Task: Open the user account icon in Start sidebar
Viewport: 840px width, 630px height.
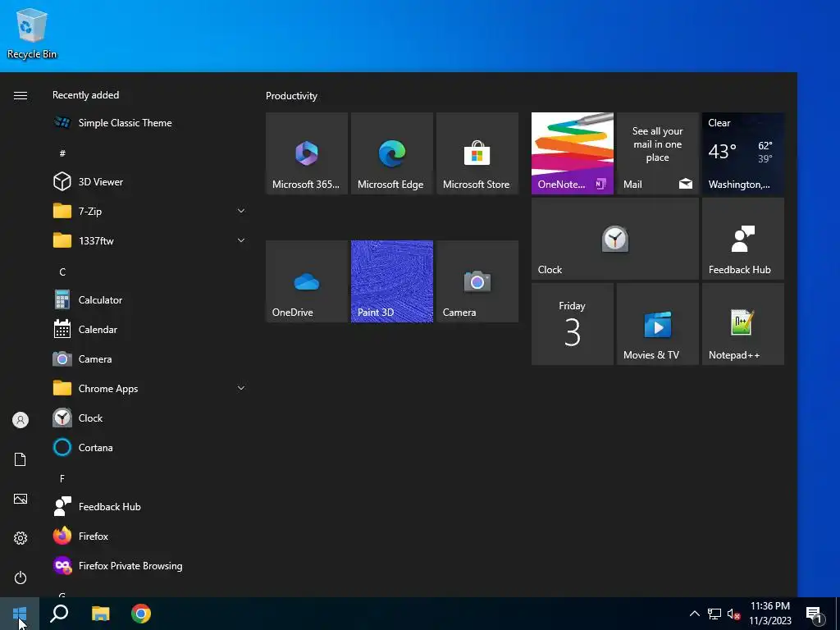Action: pyautogui.click(x=21, y=420)
